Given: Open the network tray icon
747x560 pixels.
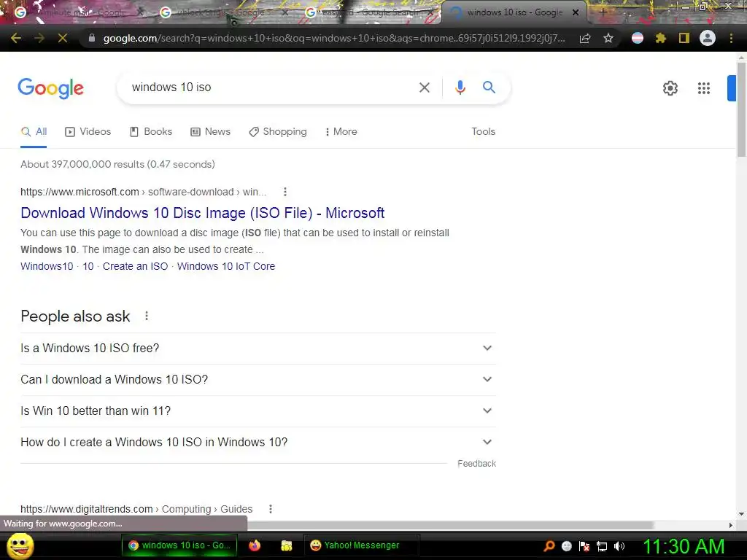Looking at the screenshot, I should (x=602, y=546).
